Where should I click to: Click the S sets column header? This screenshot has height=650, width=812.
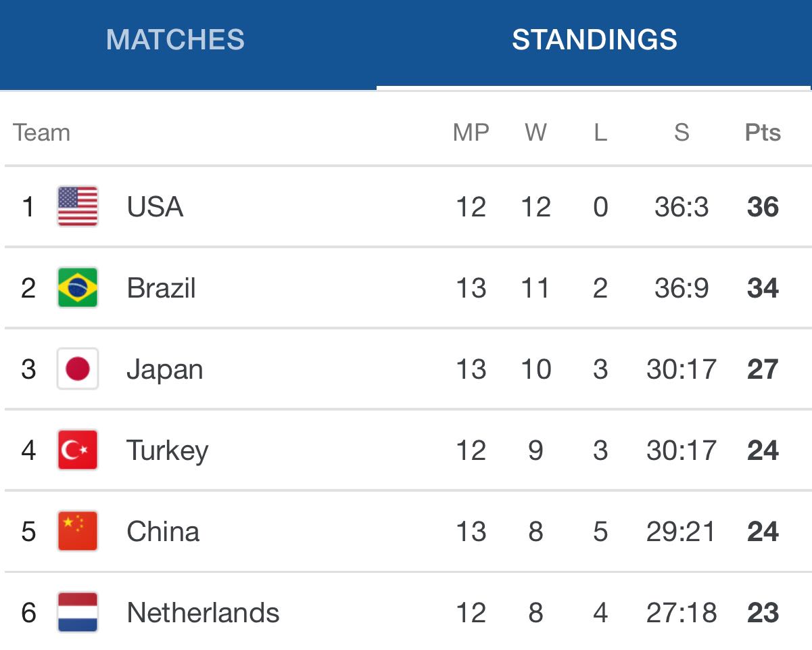pyautogui.click(x=682, y=133)
